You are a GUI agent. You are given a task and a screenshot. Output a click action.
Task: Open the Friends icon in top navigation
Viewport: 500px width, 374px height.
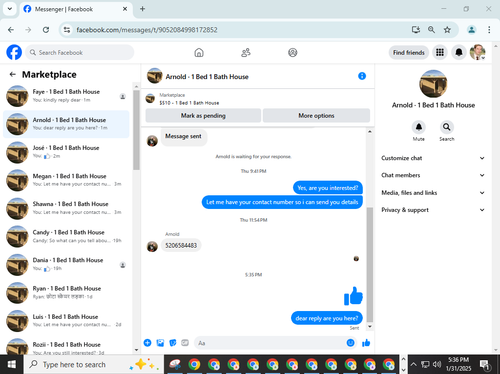tap(246, 53)
